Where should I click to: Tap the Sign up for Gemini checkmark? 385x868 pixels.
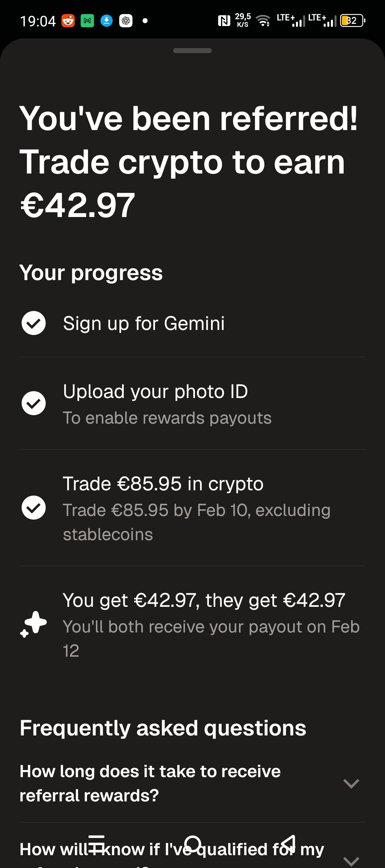34,323
